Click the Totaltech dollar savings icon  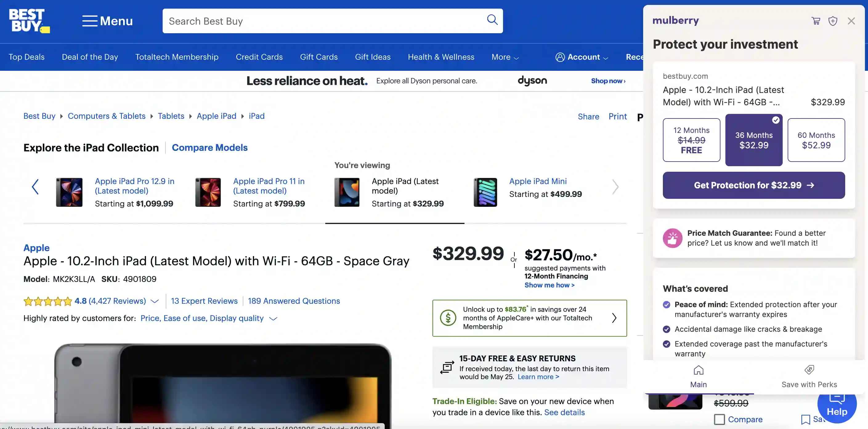coord(448,318)
